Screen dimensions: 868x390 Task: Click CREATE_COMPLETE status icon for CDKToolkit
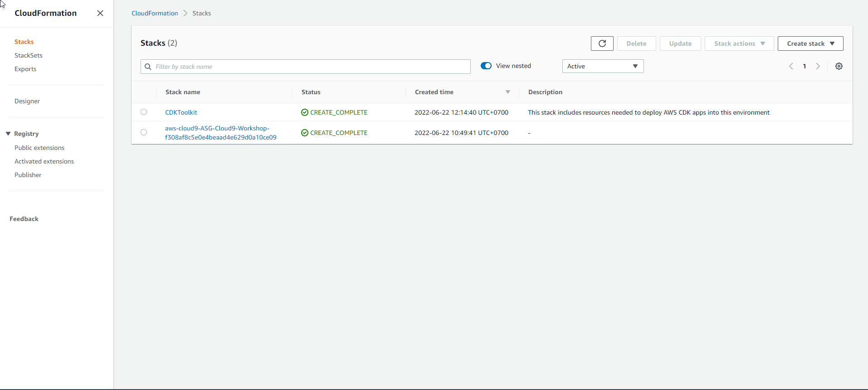point(305,112)
